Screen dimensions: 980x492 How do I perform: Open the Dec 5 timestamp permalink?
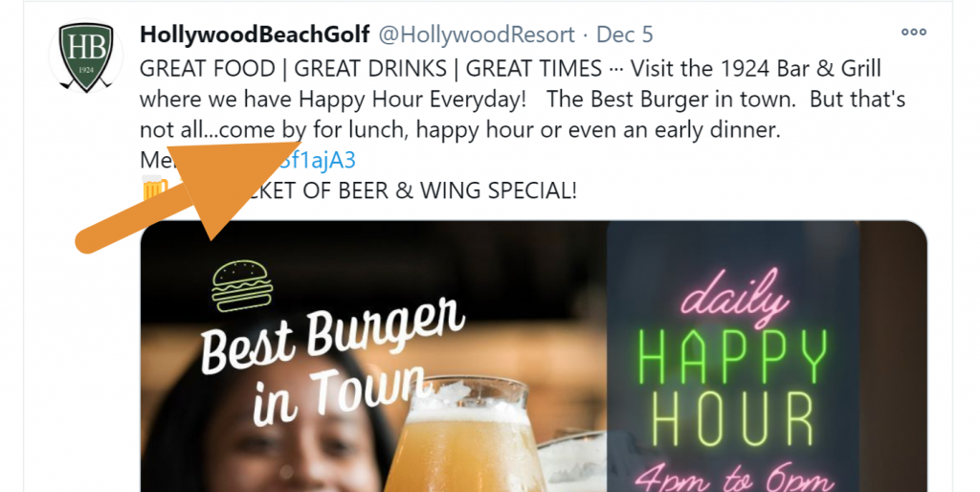point(624,34)
